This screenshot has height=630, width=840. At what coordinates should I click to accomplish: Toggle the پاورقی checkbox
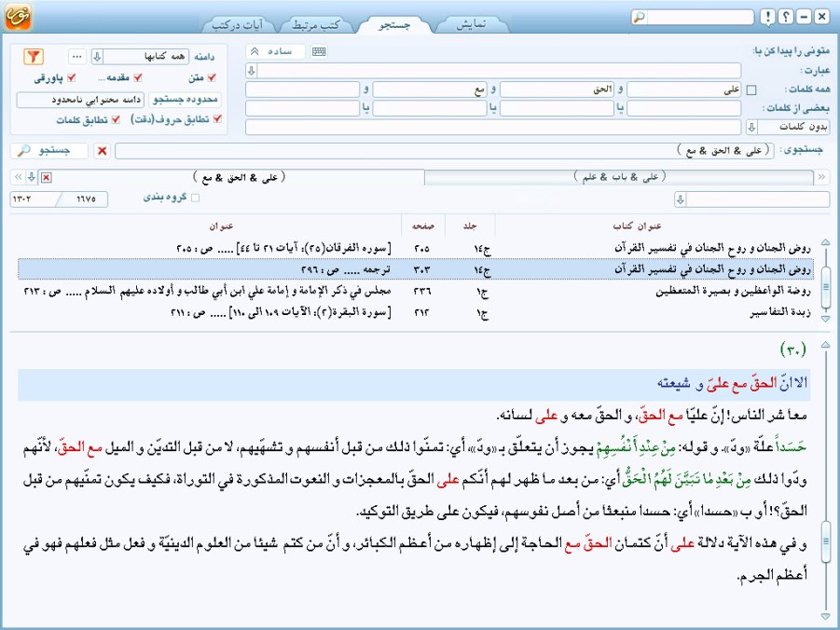point(71,77)
